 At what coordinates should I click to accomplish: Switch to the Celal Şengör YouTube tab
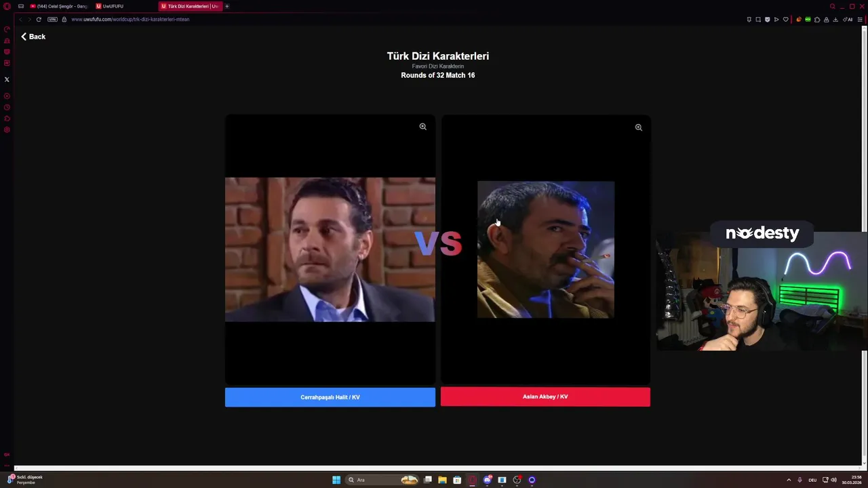[x=58, y=6]
